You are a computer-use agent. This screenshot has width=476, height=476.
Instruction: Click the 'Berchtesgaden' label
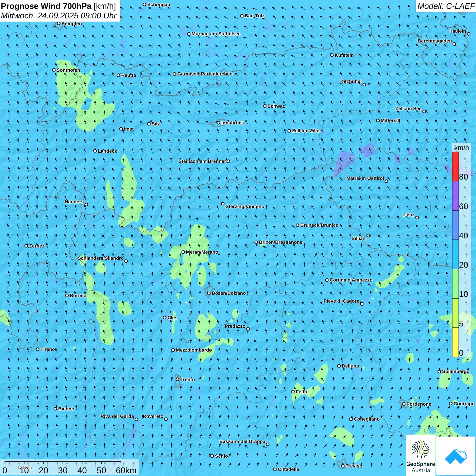pyautogui.click(x=435, y=41)
